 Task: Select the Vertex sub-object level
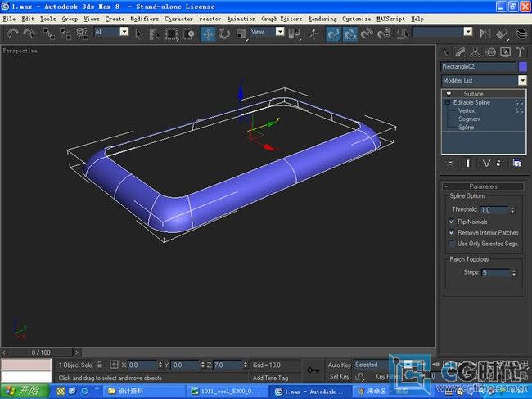coord(467,110)
